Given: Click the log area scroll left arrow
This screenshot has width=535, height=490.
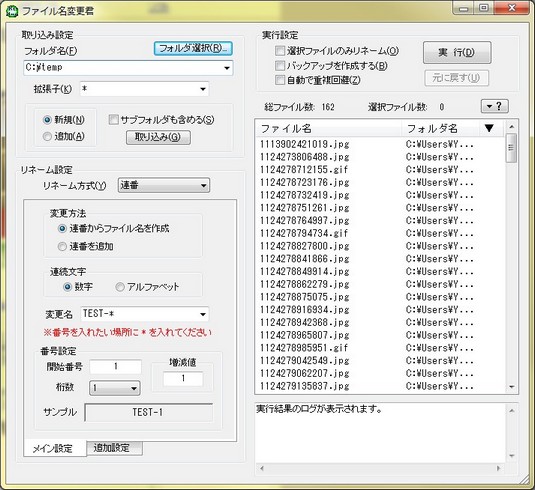Looking at the screenshot, I should pos(262,468).
